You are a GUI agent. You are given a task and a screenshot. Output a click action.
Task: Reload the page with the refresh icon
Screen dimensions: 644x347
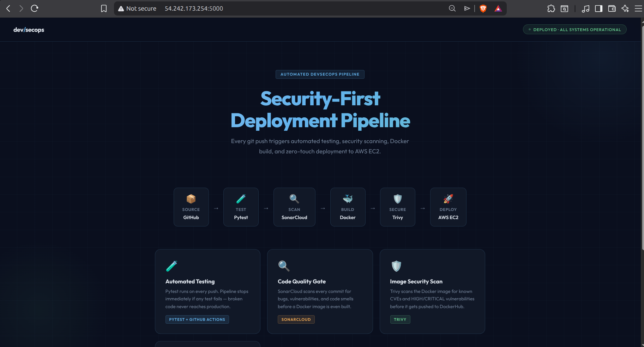pos(35,8)
